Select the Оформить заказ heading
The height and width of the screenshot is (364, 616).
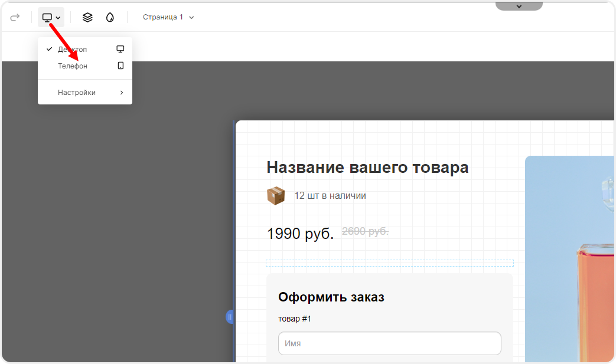tap(331, 297)
